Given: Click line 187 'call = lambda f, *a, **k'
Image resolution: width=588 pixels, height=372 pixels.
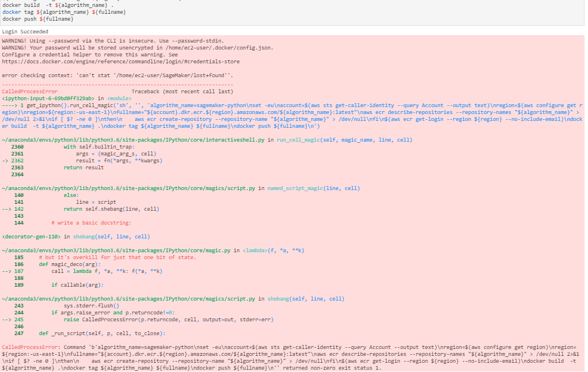Looking at the screenshot, I should [107, 271].
